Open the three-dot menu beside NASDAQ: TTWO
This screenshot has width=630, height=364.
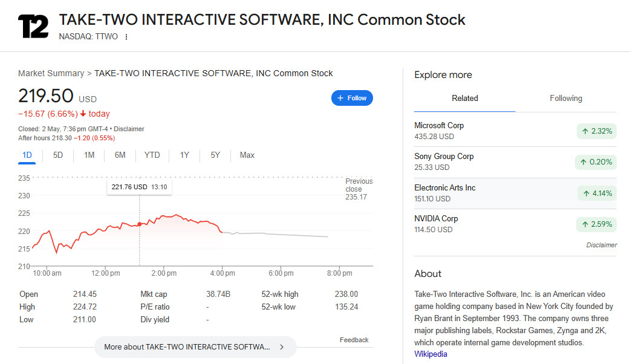point(126,37)
